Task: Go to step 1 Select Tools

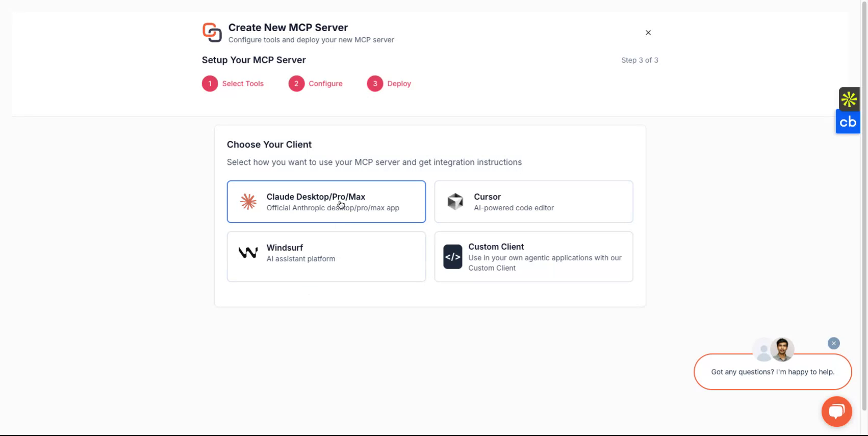Action: (233, 84)
